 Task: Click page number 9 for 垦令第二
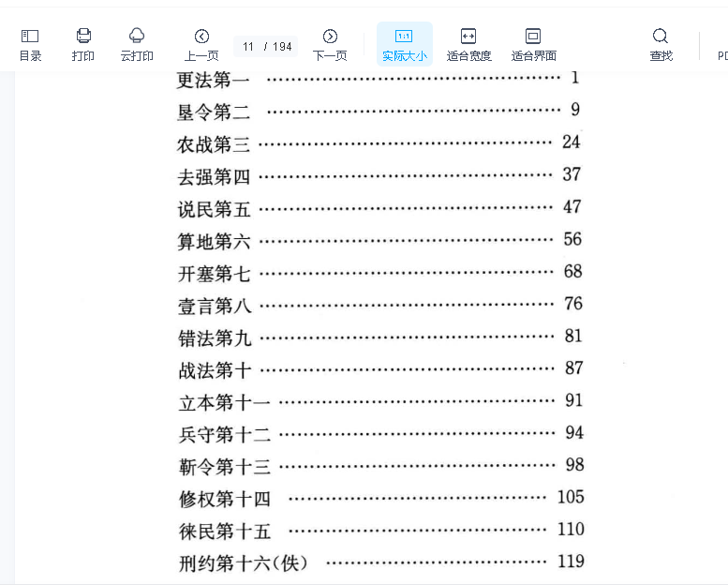tap(575, 110)
